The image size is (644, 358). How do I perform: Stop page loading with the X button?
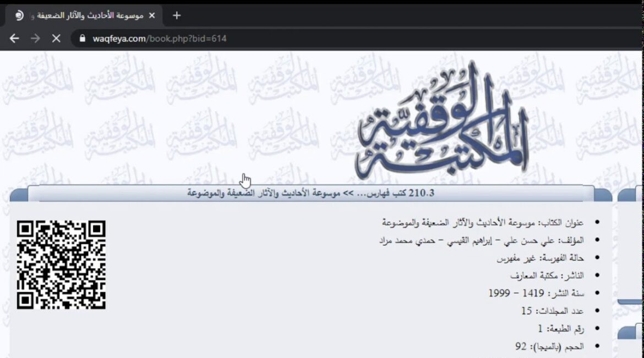pyautogui.click(x=56, y=39)
